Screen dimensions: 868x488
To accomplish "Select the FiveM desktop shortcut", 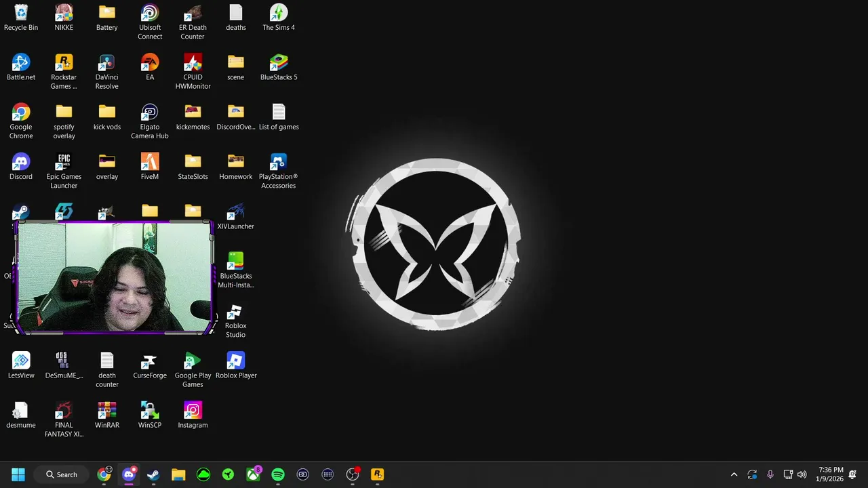I will [x=150, y=167].
